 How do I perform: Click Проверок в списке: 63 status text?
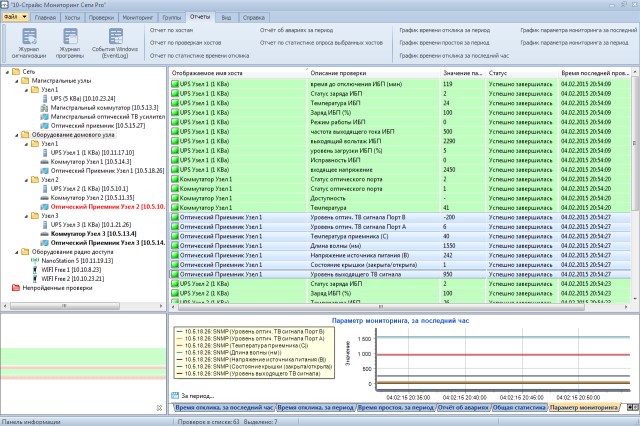[x=209, y=422]
